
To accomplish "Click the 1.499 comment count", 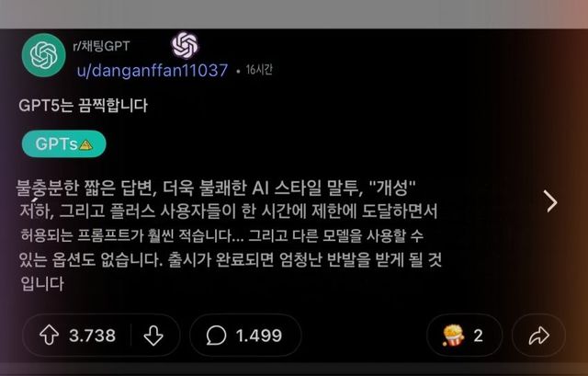I will tap(259, 336).
